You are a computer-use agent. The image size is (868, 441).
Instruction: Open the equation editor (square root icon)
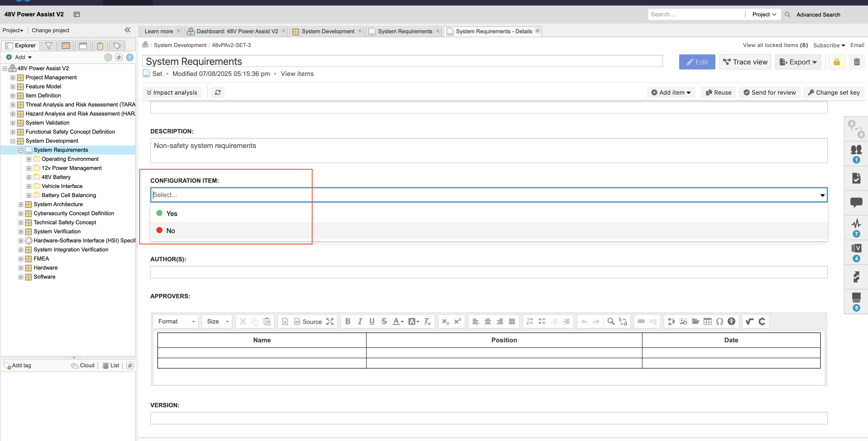pos(750,321)
